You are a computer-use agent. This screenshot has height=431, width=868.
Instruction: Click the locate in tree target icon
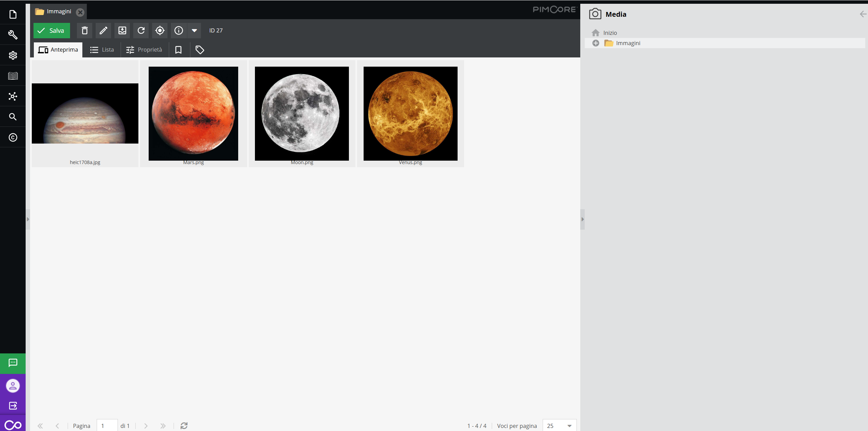[160, 31]
